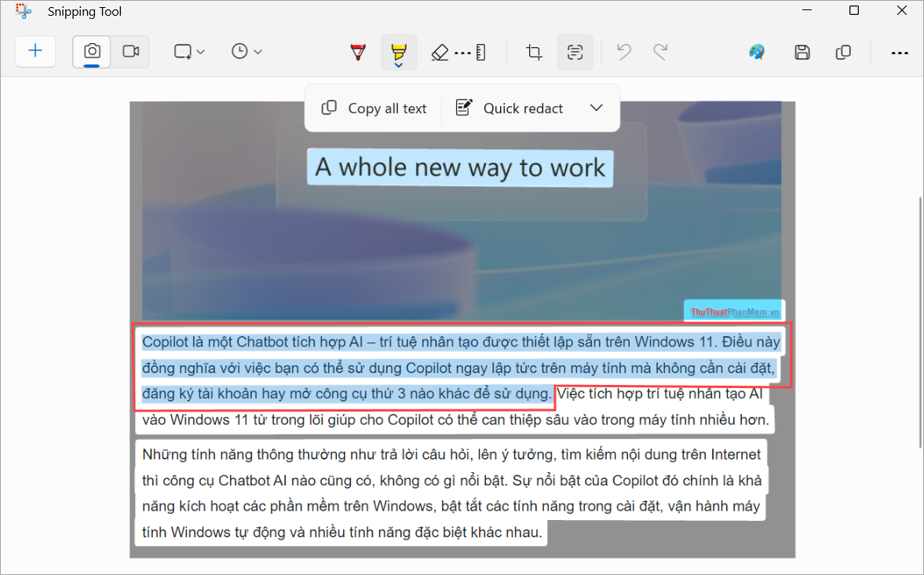Switch to screenshot capture mode

click(91, 52)
